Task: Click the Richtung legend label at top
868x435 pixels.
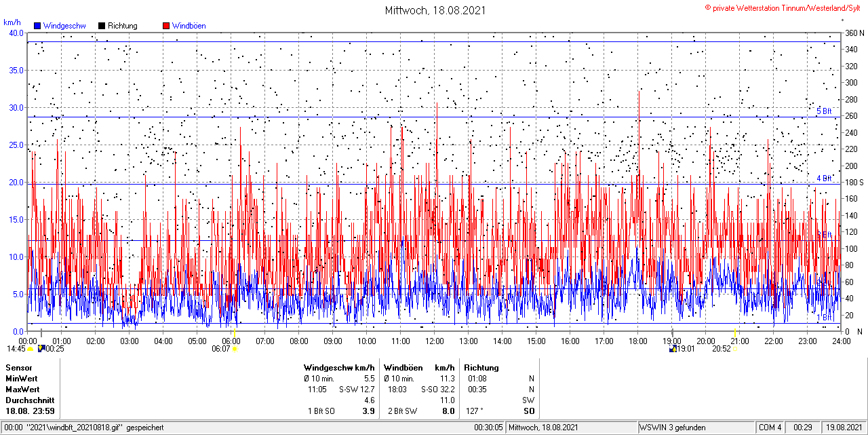Action: (123, 26)
